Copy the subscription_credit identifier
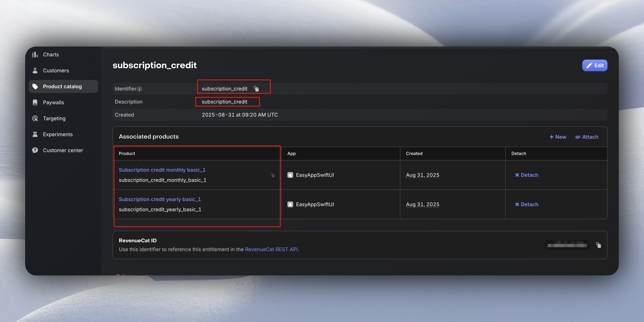 (256, 89)
